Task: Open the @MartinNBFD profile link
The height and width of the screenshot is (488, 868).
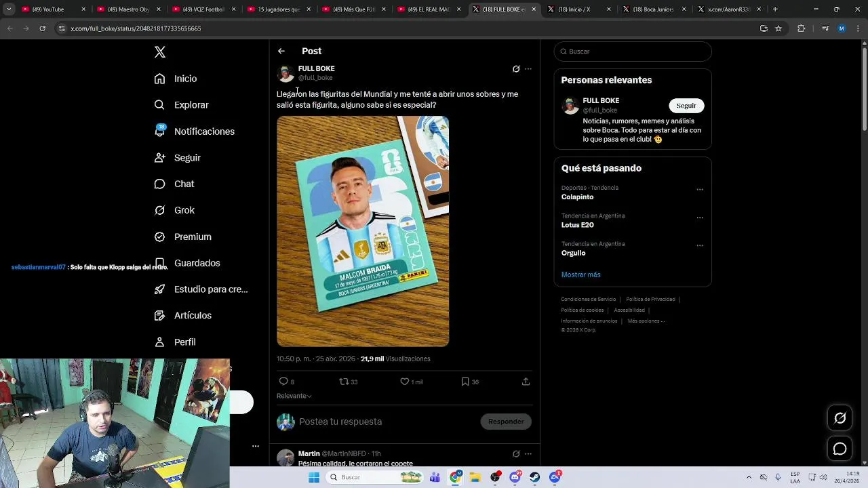Action: click(x=344, y=453)
